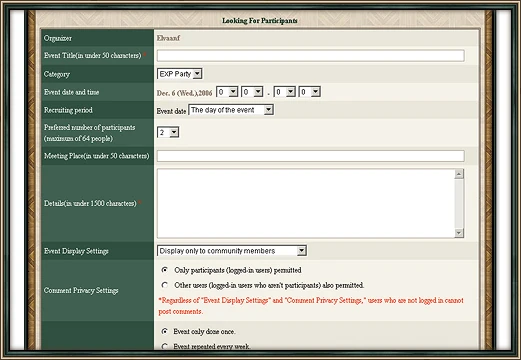Open the EXP Party category dropdown
Viewport: 521px width, 360px height.
coord(180,74)
